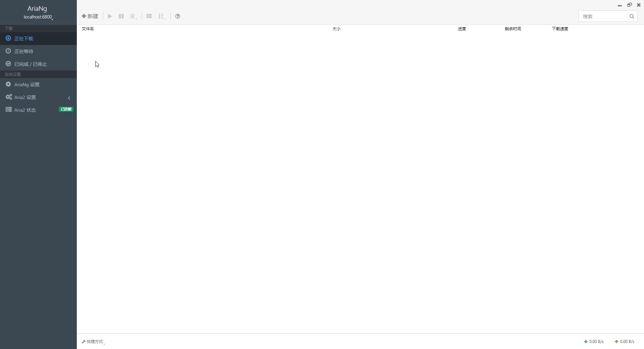Click the AriaNg settings gear icon
The height and width of the screenshot is (349, 644).
pyautogui.click(x=8, y=84)
